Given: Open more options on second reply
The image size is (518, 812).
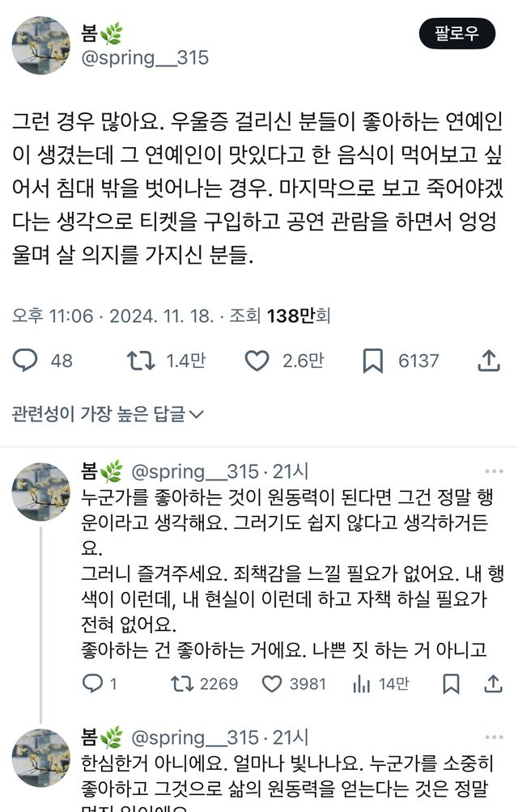Looking at the screenshot, I should pyautogui.click(x=495, y=737).
